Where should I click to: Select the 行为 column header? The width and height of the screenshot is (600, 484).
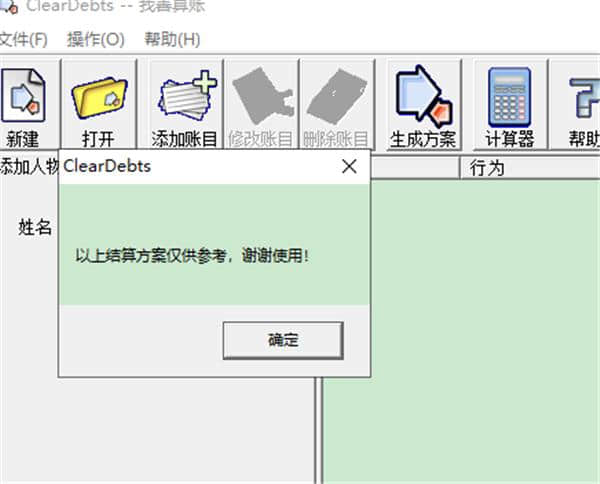(487, 168)
